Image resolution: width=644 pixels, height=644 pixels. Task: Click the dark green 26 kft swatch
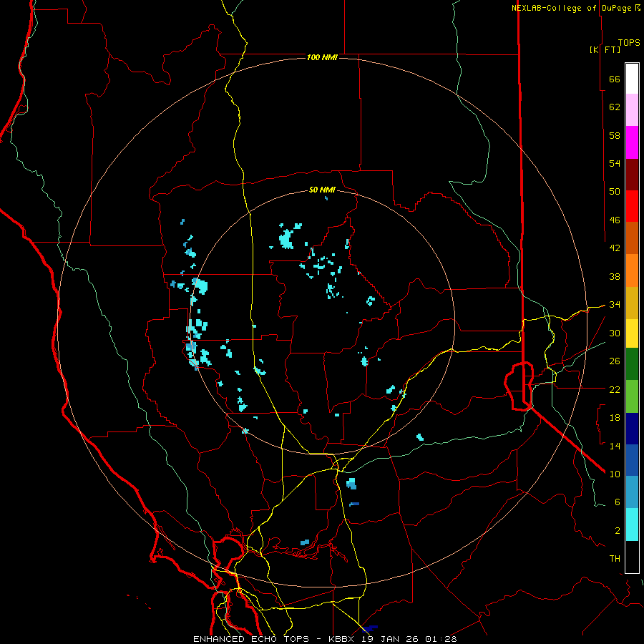pyautogui.click(x=632, y=364)
